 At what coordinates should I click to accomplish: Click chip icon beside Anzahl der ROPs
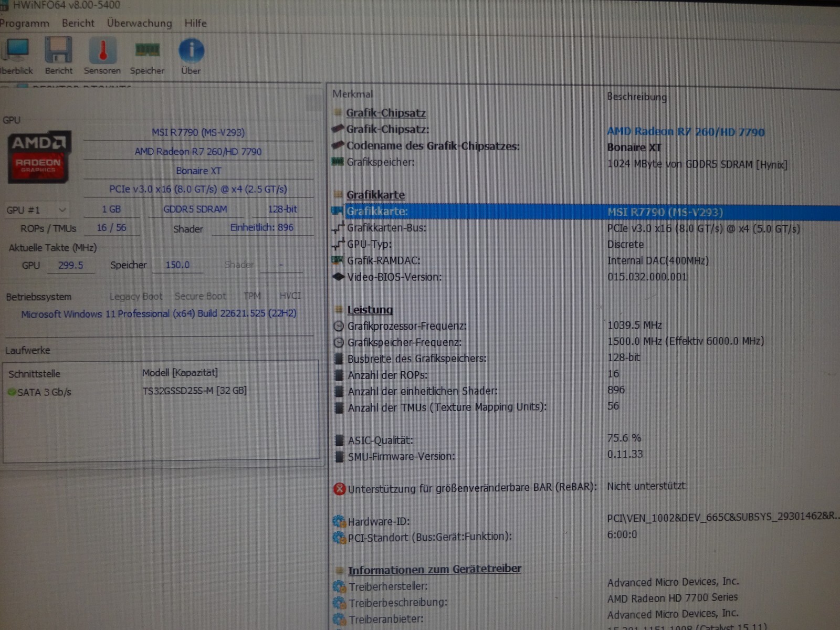tap(340, 375)
